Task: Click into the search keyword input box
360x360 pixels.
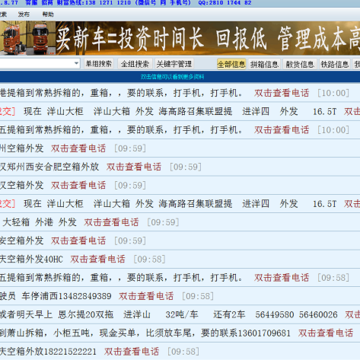Action: pos(36,63)
